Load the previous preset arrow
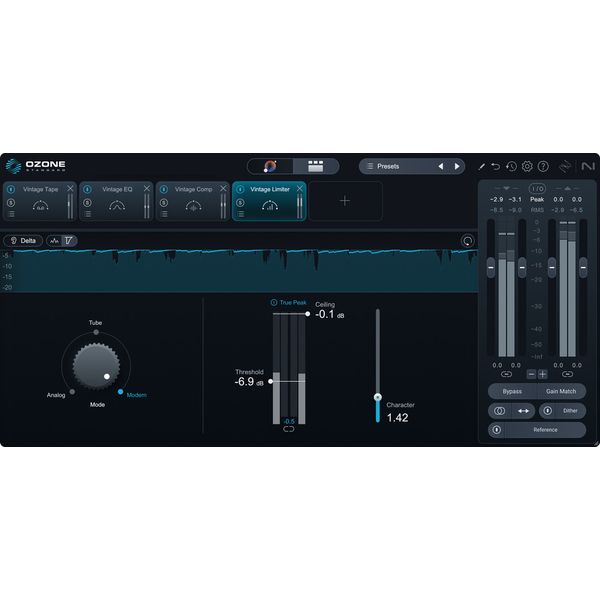 441,166
